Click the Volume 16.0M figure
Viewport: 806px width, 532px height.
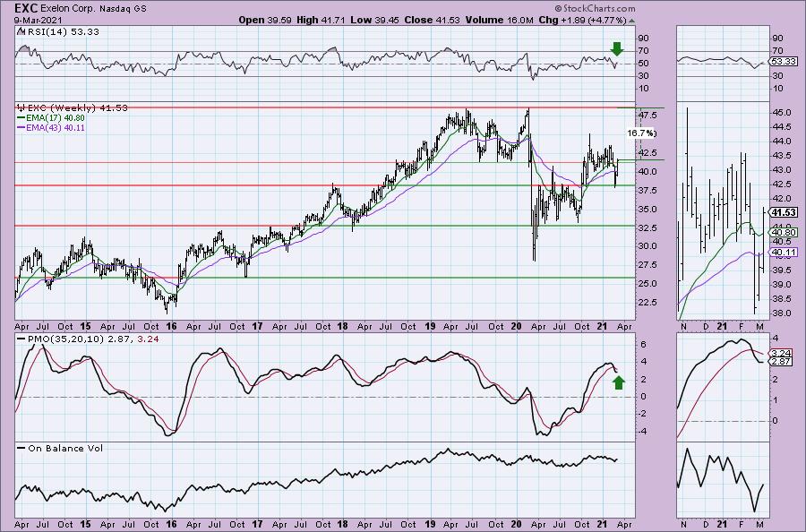click(x=499, y=20)
